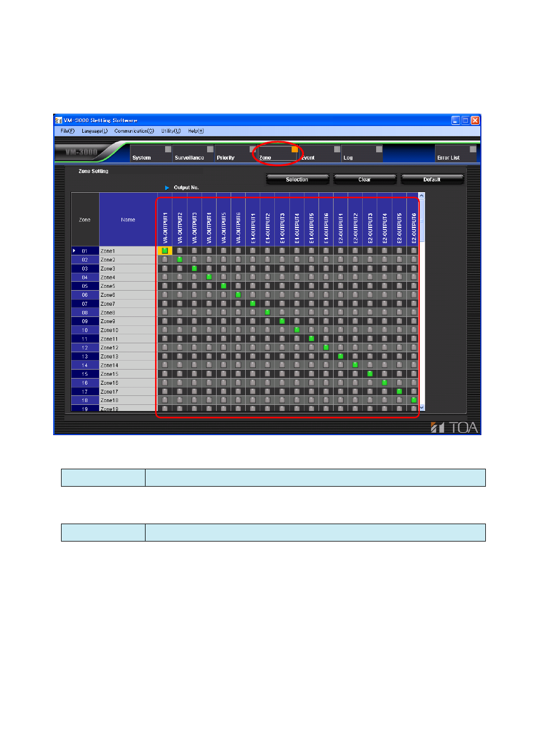This screenshot has height=756, width=534.
Task: Open the Help(H) menu
Action: tap(196, 131)
